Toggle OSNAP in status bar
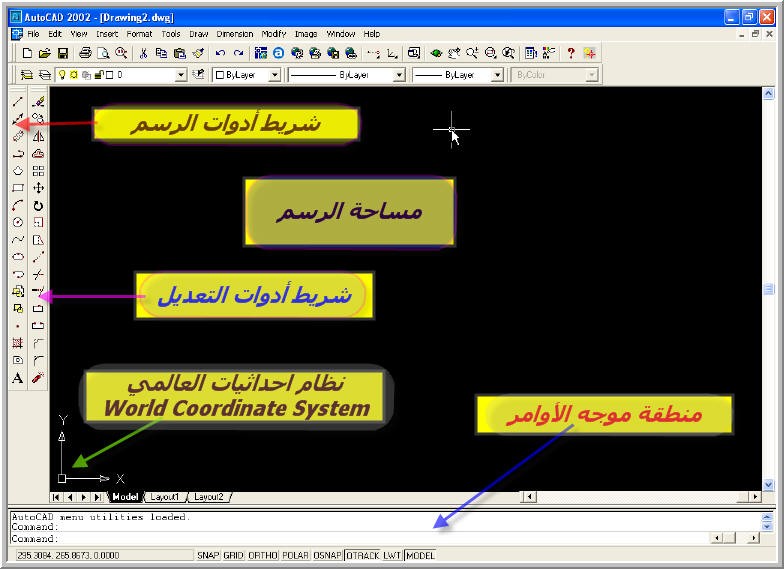784x569 pixels. [327, 556]
